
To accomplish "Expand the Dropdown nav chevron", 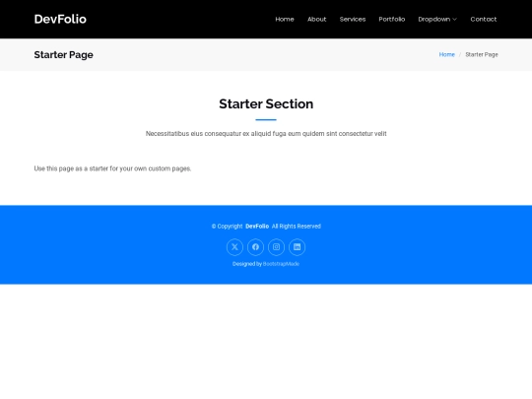I will [454, 20].
